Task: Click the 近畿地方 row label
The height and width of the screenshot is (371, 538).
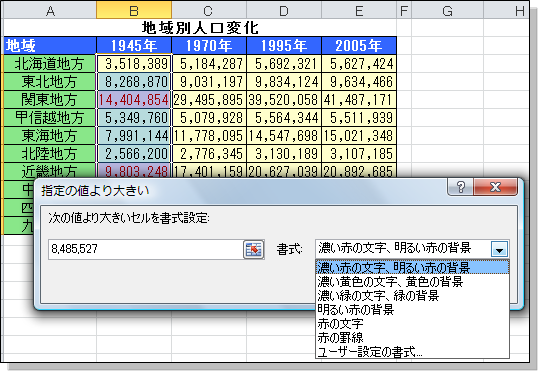Action: click(50, 171)
